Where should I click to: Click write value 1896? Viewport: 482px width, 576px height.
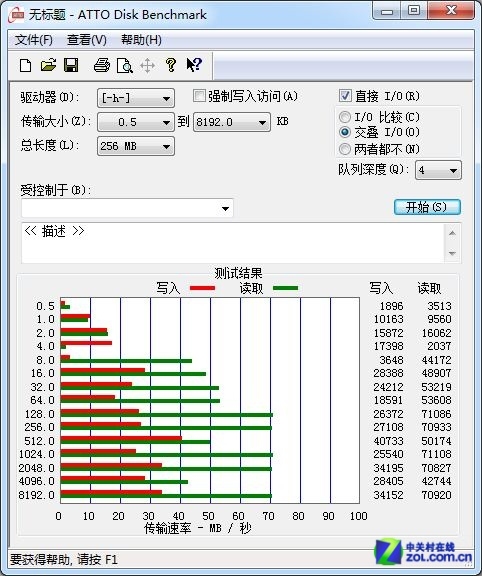391,306
